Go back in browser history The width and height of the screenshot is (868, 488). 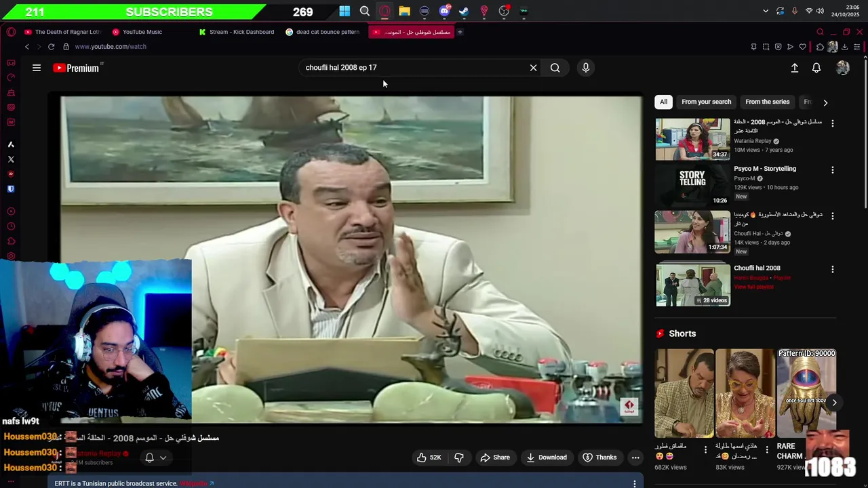(x=27, y=47)
